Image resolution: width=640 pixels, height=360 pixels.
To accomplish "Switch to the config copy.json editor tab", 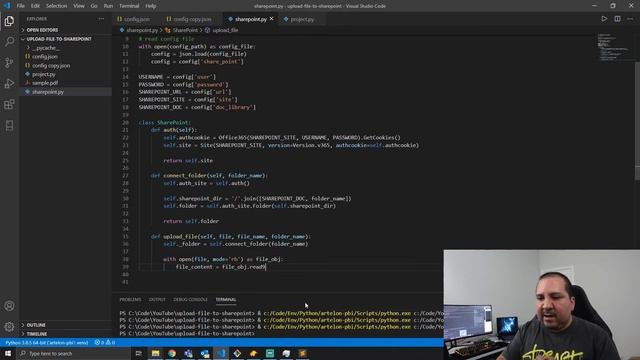I will click(192, 19).
